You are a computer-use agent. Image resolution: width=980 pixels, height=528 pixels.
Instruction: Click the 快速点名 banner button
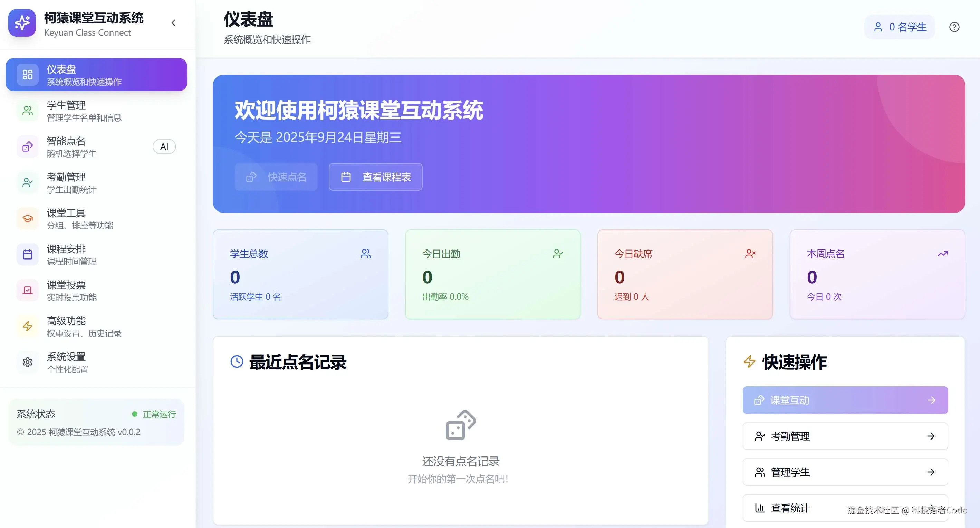(x=276, y=177)
